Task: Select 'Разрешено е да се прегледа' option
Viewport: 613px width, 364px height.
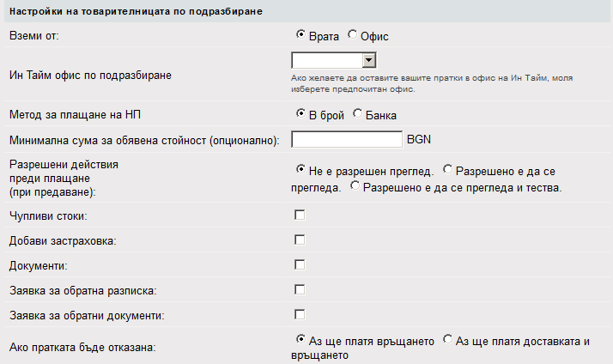Action: 447,169
